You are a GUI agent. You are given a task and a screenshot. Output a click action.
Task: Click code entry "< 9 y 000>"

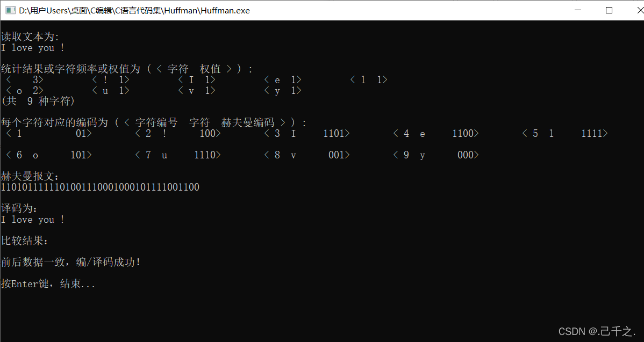coord(436,155)
